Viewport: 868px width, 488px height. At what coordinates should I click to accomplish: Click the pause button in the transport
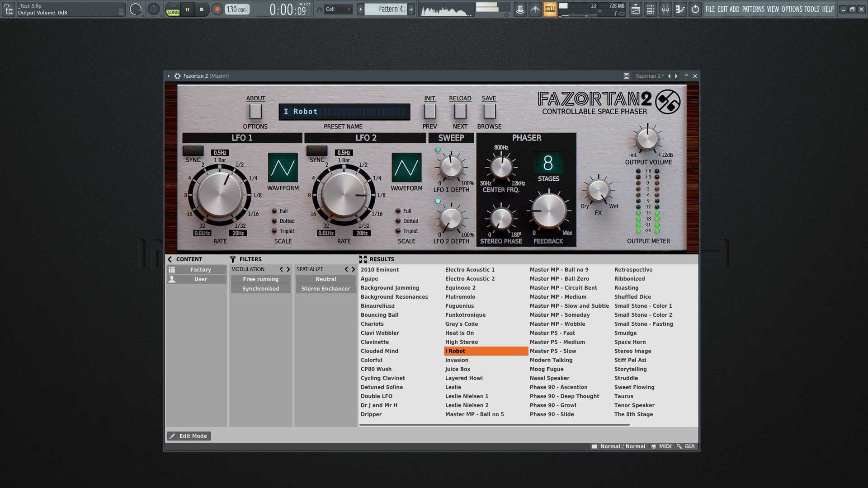[x=187, y=9]
